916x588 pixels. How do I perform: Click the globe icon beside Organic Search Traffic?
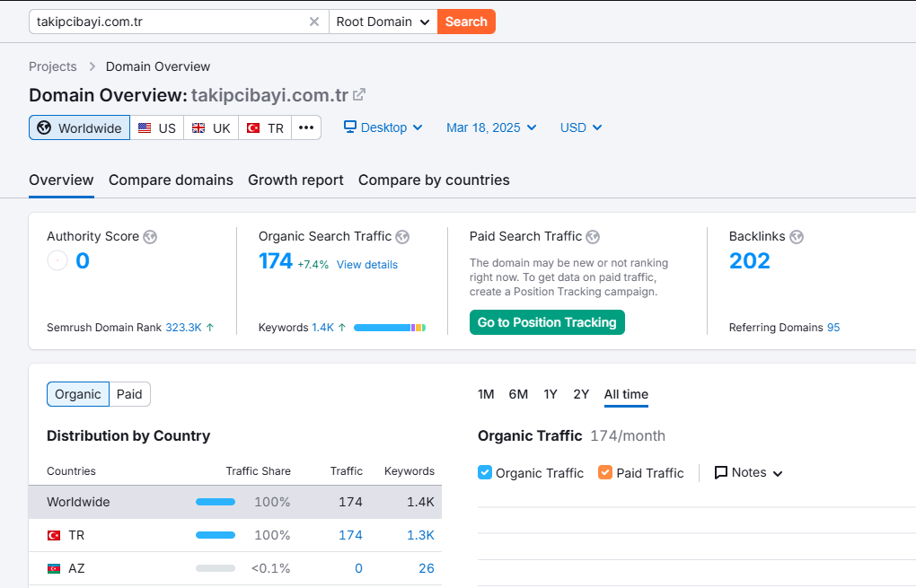click(402, 236)
